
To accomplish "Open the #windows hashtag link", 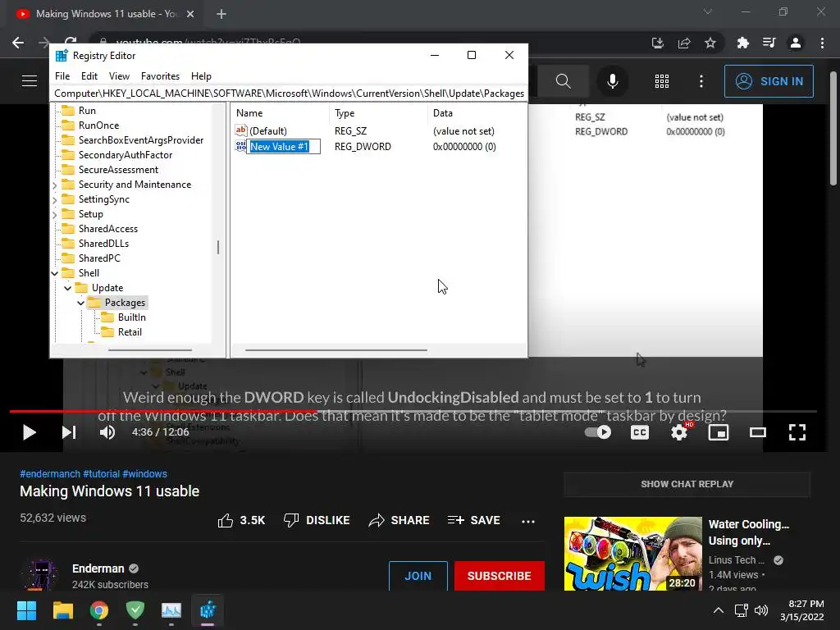I will [x=144, y=473].
